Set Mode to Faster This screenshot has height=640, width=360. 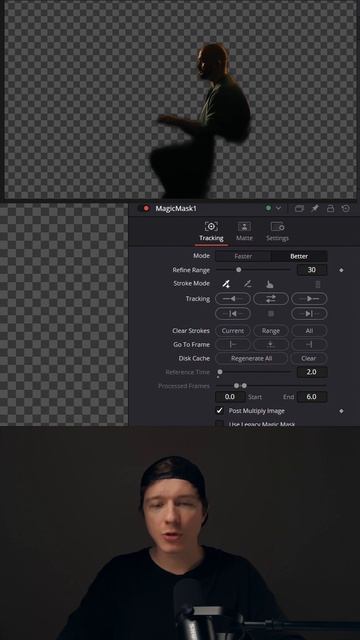coord(243,256)
